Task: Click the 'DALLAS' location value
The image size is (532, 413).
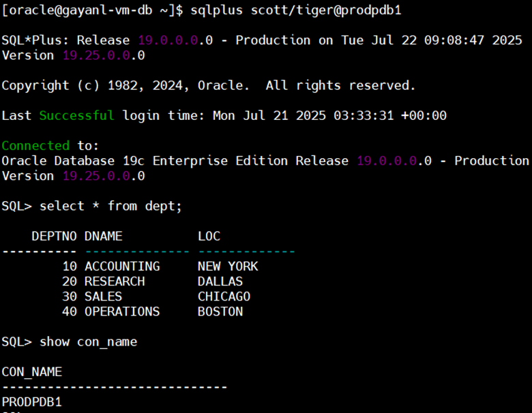Action: pos(220,281)
